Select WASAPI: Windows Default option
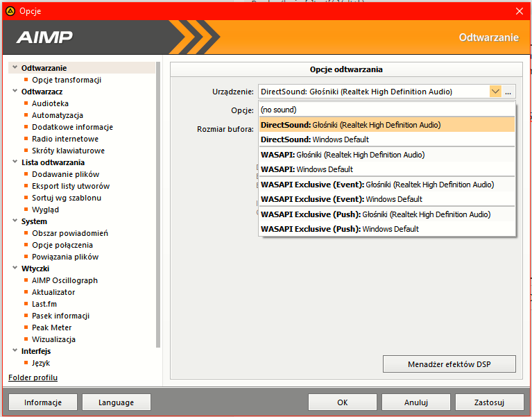532x417 pixels. pos(387,169)
